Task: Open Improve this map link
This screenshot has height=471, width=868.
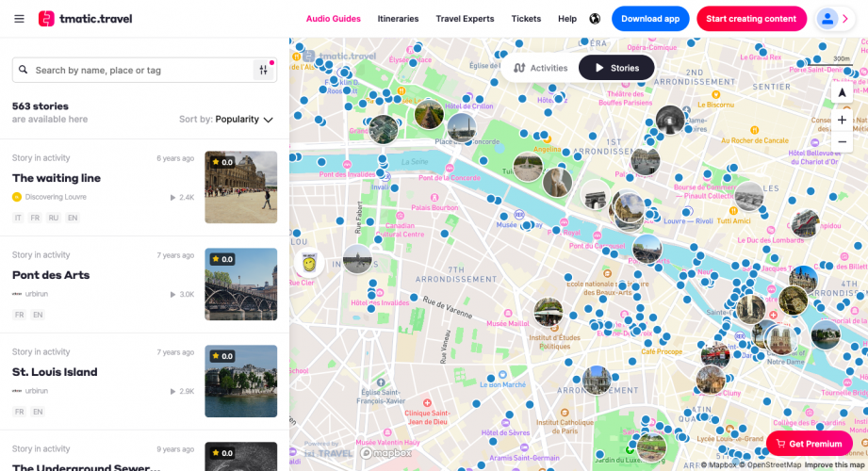Action: click(834, 465)
